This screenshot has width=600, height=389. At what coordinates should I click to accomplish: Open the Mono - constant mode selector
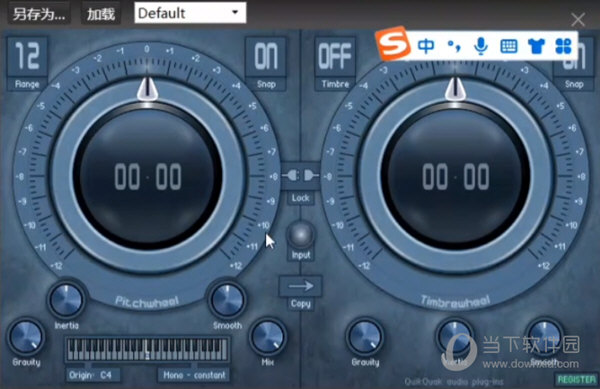point(194,375)
